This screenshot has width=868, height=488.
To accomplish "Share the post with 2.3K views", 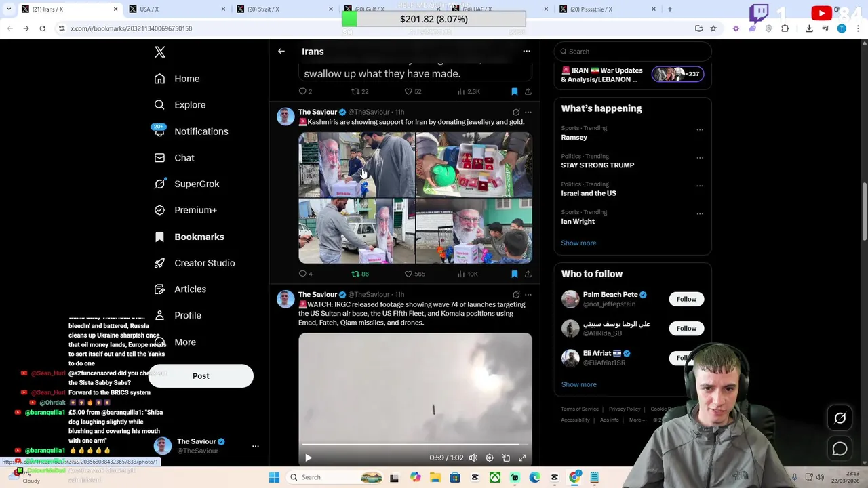I will [528, 91].
